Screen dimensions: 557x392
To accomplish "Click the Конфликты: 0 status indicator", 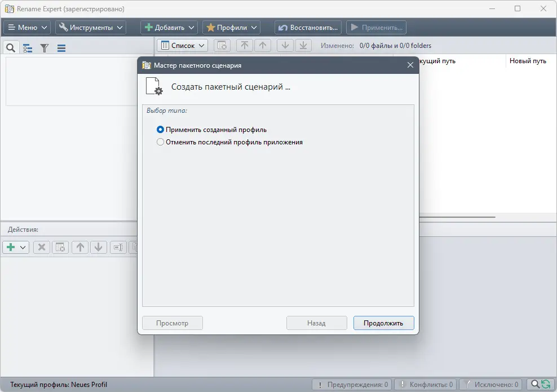I will pos(426,385).
